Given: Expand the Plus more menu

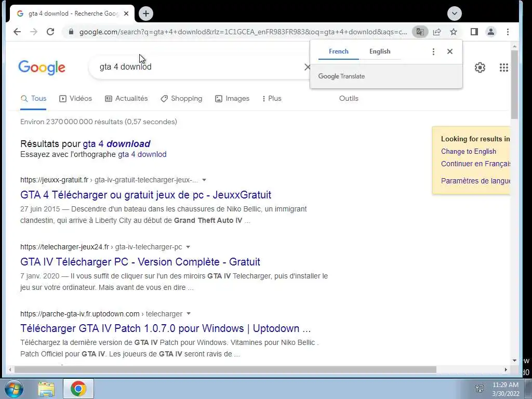Looking at the screenshot, I should [x=272, y=98].
